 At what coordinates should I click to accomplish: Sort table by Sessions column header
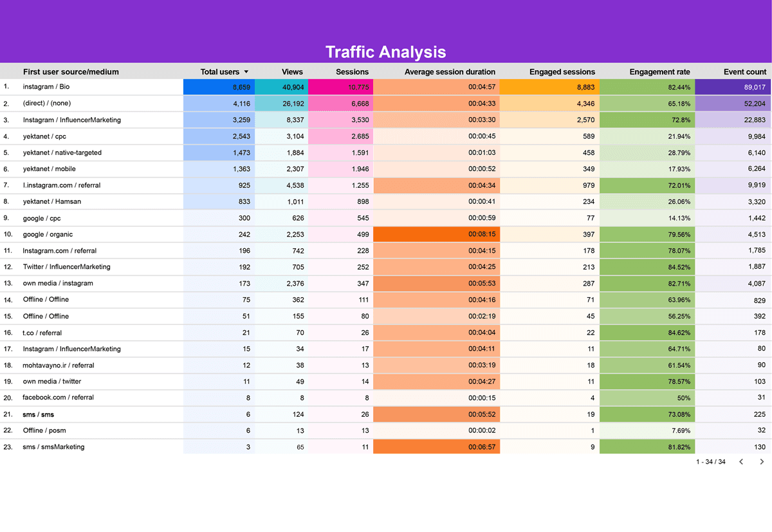(x=352, y=72)
